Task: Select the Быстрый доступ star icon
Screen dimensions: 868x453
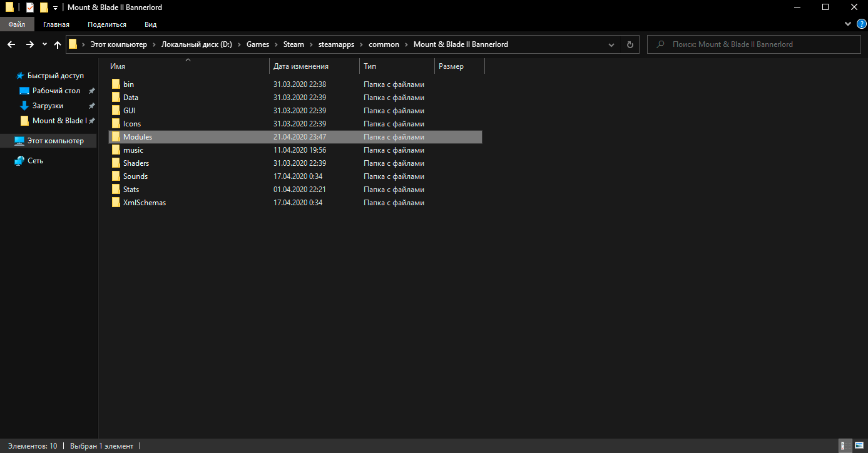Action: click(21, 76)
